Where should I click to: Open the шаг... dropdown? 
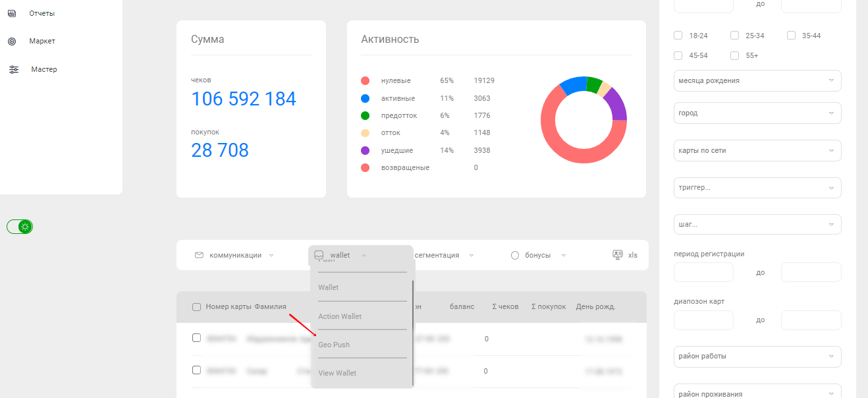[x=758, y=225]
